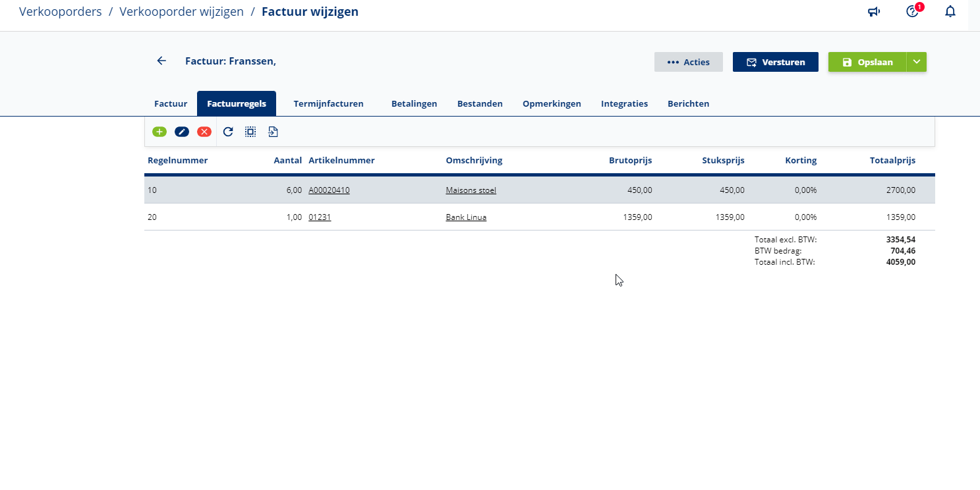This screenshot has width=980, height=490.
Task: Expand the Opslaan dropdown arrow
Action: [917, 62]
